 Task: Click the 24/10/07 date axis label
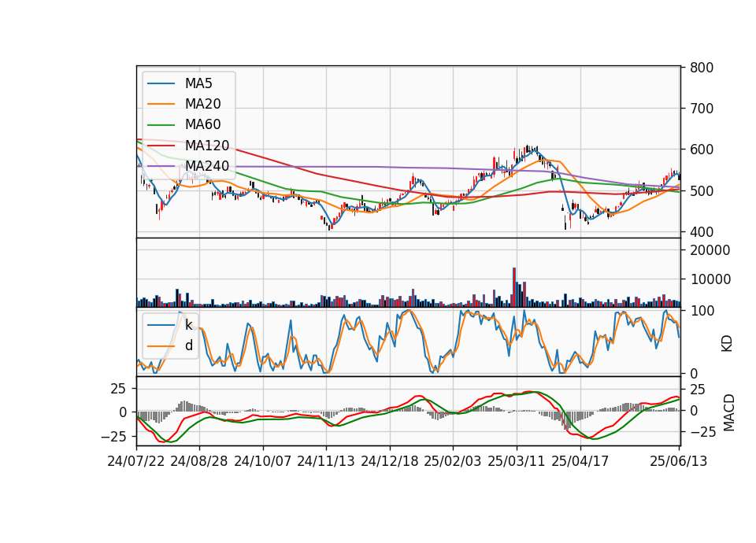pos(263,461)
